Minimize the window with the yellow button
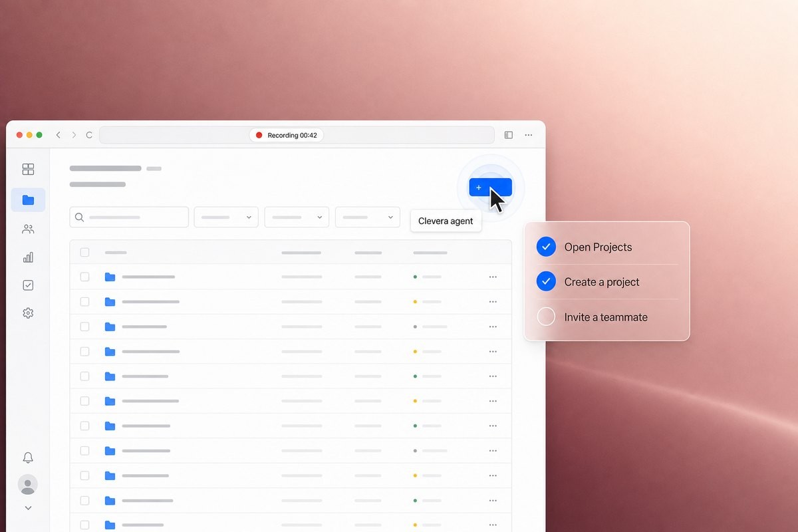The height and width of the screenshot is (532, 798). coord(29,135)
